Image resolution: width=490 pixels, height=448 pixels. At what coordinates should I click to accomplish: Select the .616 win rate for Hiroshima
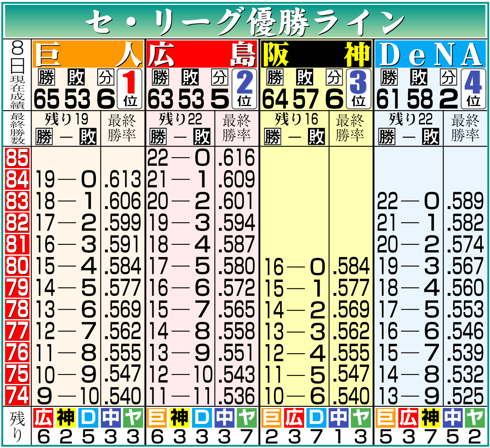tap(236, 158)
